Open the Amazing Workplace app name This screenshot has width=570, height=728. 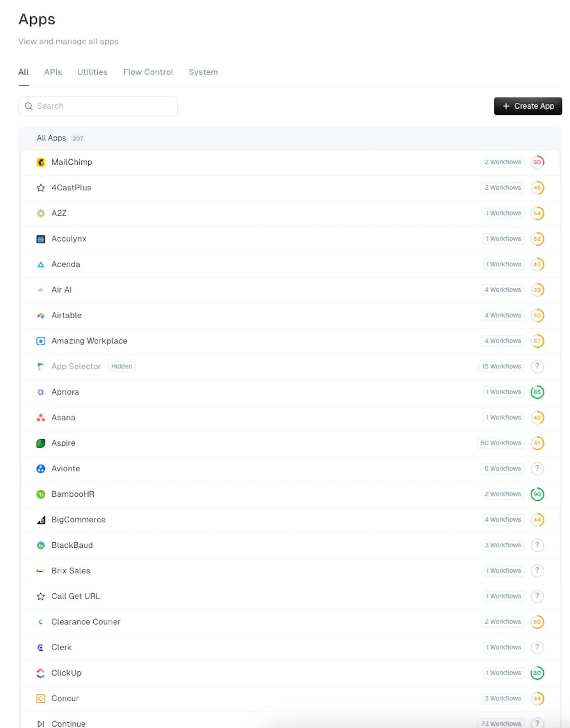(89, 341)
